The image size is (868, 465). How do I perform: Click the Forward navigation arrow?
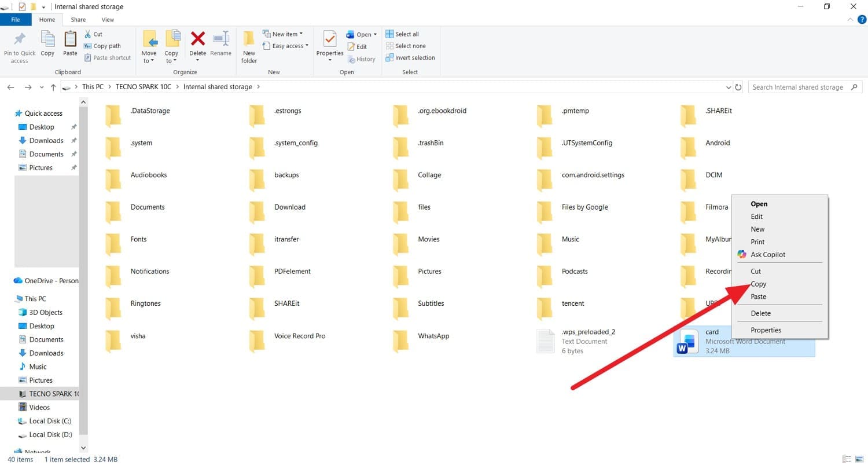28,87
